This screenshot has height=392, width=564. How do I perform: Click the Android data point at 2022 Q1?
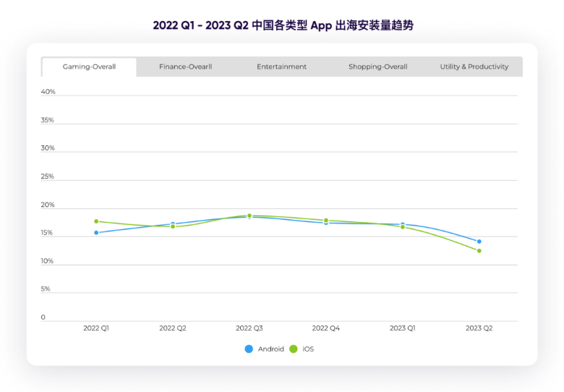pyautogui.click(x=96, y=233)
